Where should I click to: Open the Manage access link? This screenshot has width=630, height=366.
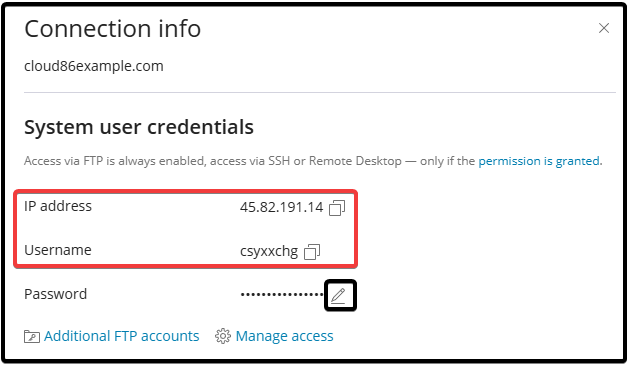point(284,336)
